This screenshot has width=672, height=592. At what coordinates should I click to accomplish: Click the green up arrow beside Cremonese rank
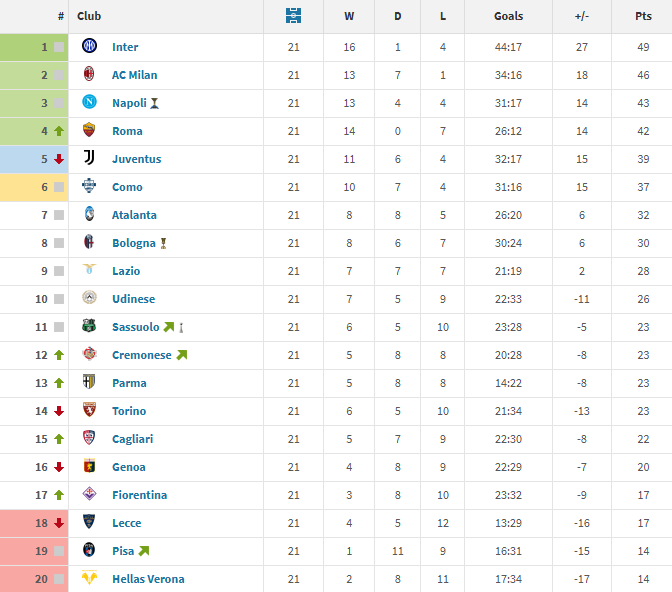[x=59, y=355]
